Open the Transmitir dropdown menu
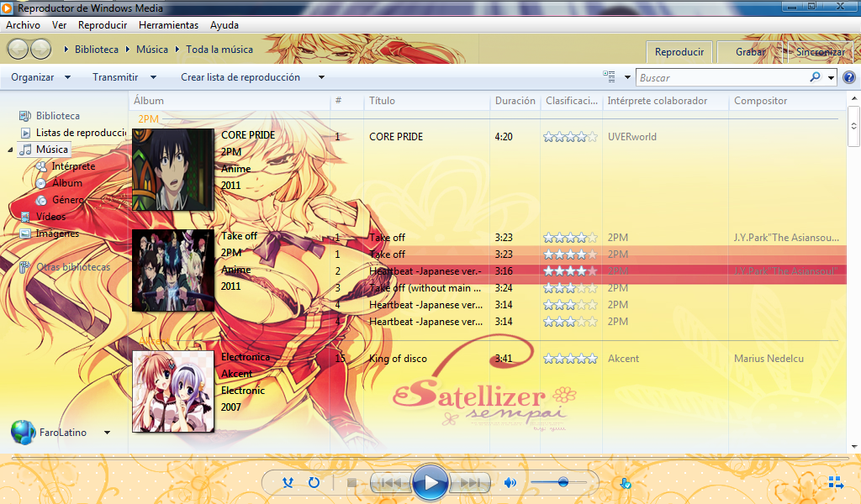 coord(124,77)
